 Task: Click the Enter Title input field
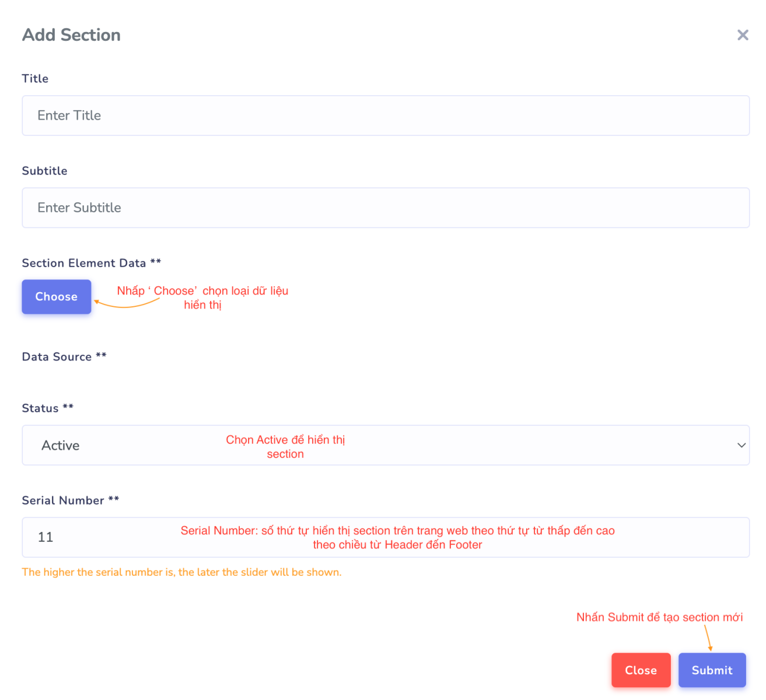click(385, 116)
